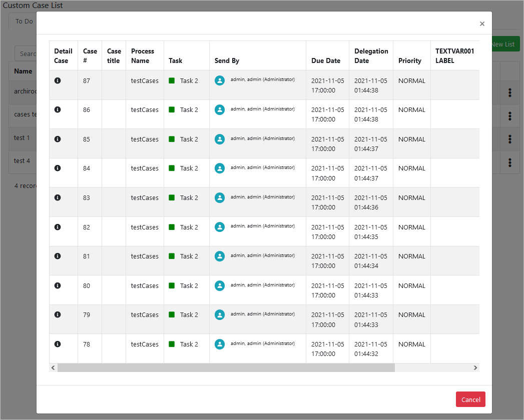
Task: Click admin user avatar in case 82 row
Action: tap(219, 227)
